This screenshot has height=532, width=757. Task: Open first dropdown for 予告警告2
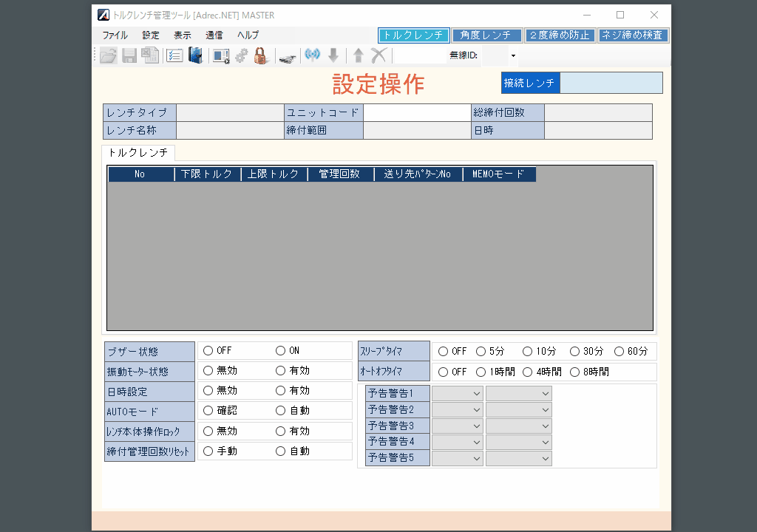[457, 410]
